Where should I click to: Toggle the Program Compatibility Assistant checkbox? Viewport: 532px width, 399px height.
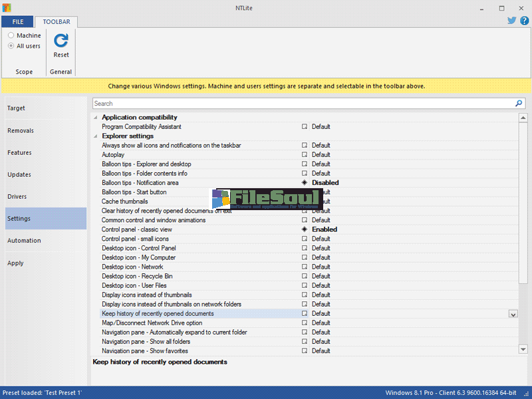pos(305,127)
